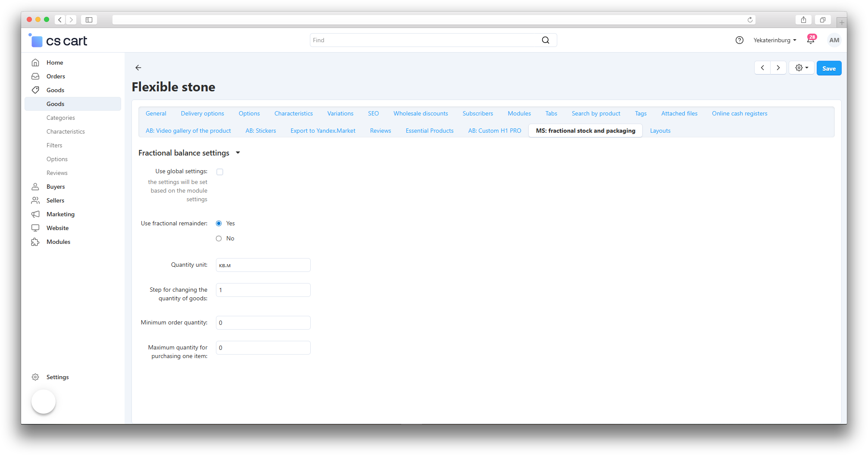The width and height of the screenshot is (868, 455).
Task: Collapse Fractional balance settings section
Action: [x=238, y=153]
